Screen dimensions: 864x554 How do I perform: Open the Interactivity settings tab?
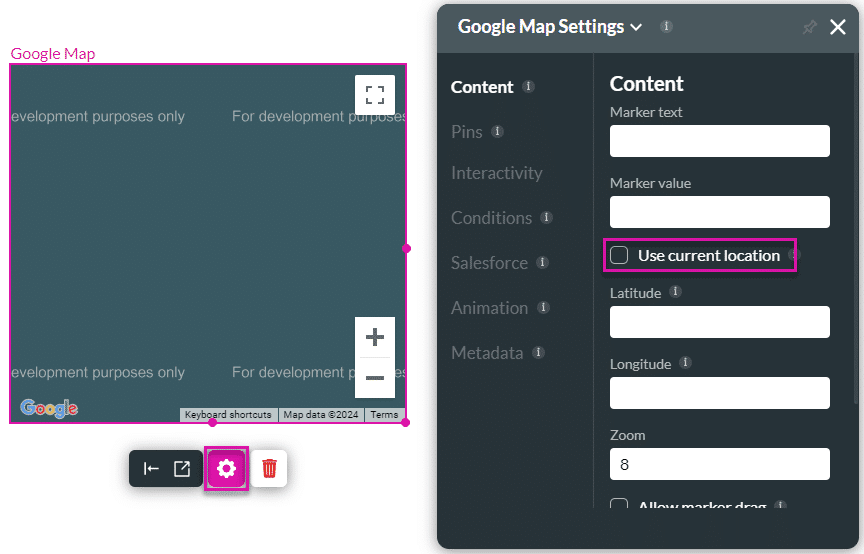click(496, 173)
